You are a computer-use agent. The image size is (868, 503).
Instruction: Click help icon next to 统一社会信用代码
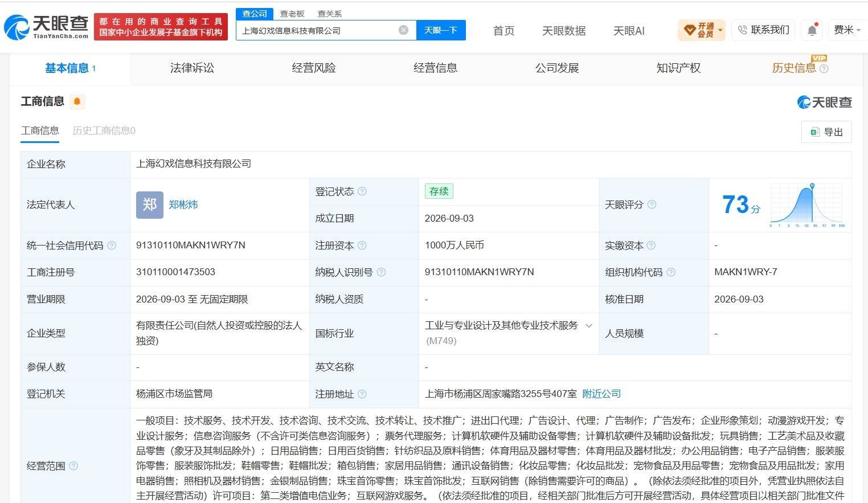(x=112, y=246)
